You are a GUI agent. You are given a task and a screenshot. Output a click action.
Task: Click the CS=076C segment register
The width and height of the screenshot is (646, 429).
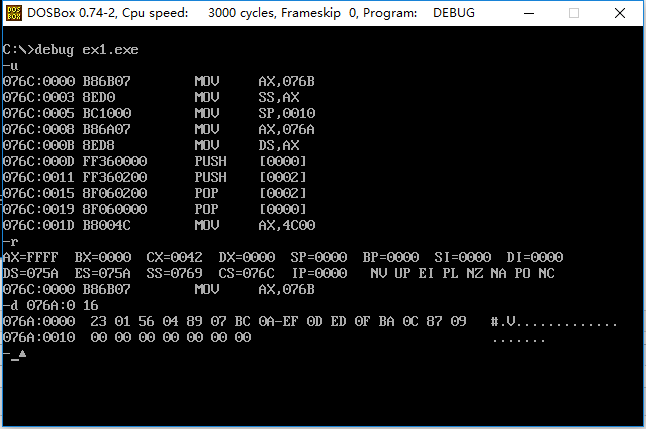(247, 274)
